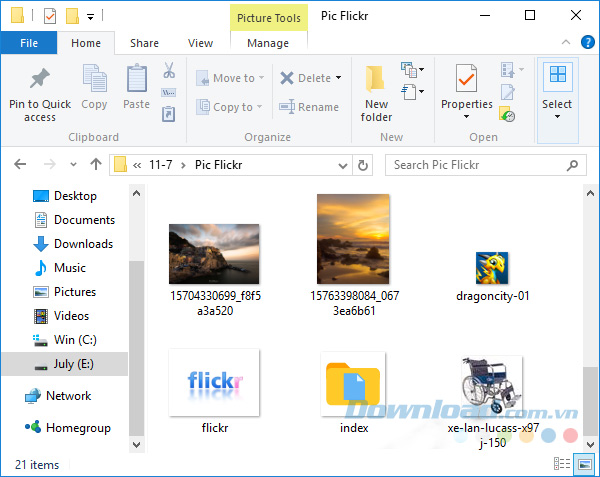Switch to large thumbnails view in status bar
The image size is (600, 477).
click(583, 464)
